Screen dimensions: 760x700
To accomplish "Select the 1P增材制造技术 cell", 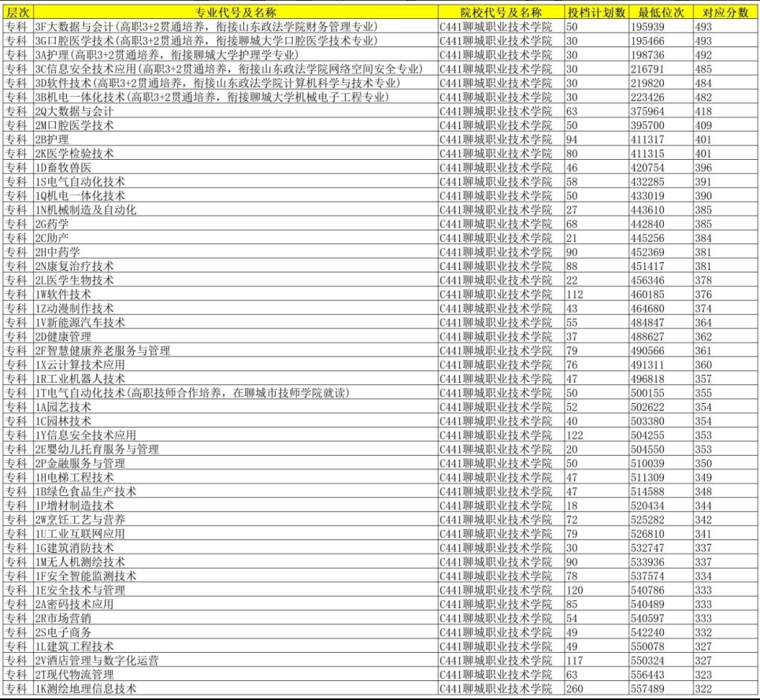I will click(x=235, y=504).
